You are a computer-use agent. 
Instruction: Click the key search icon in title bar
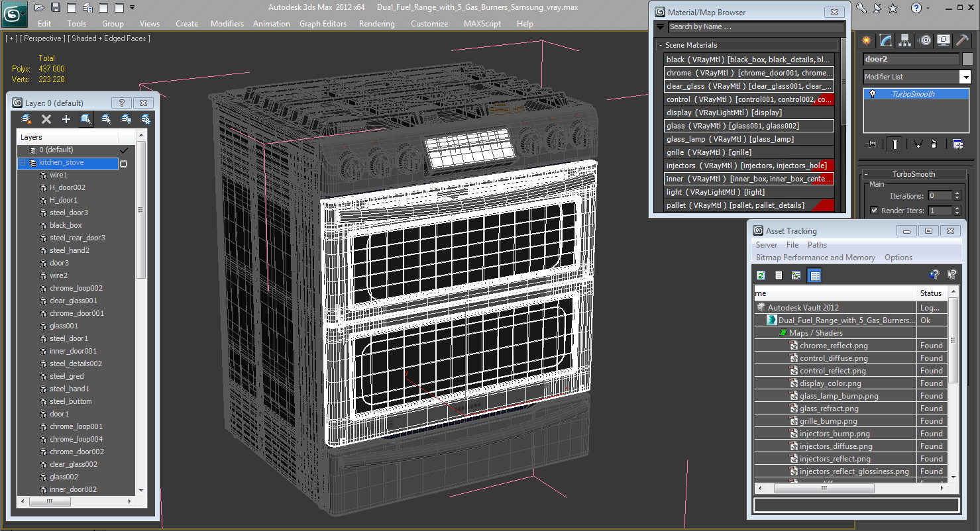862,8
